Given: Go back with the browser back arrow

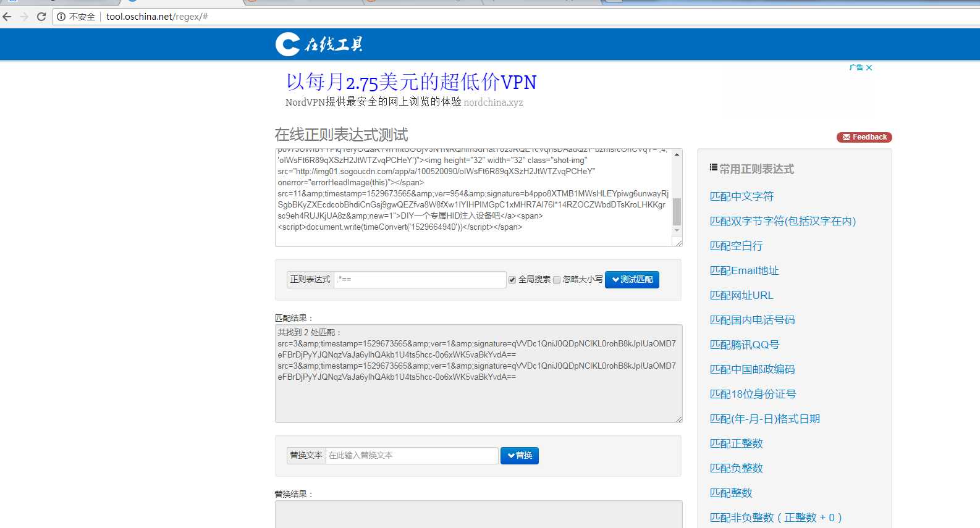Looking at the screenshot, I should click(x=7, y=17).
